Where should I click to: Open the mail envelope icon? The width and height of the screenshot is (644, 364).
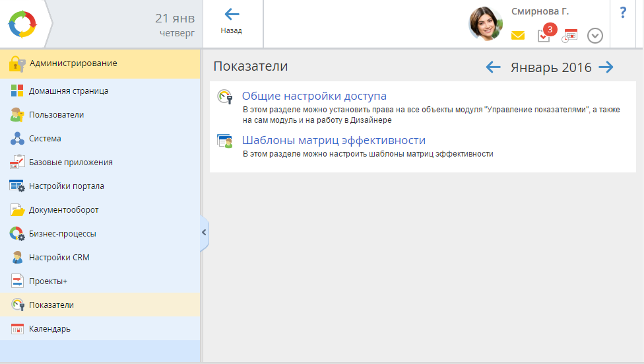[518, 36]
